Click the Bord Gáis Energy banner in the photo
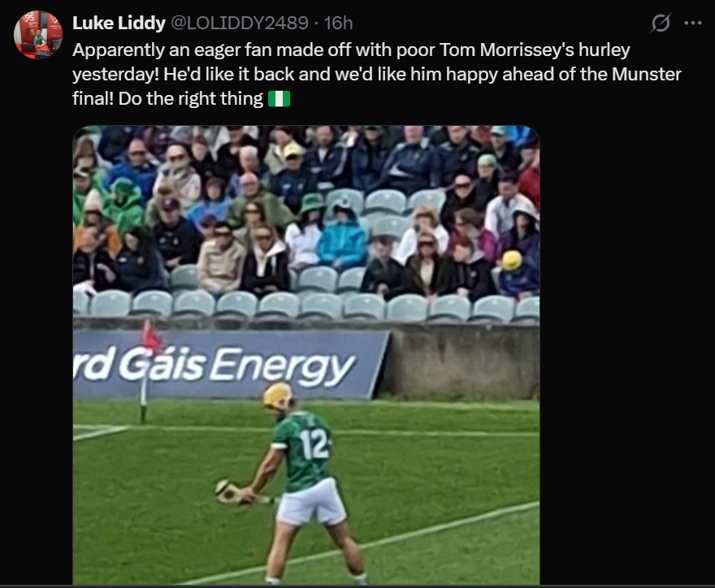 (x=230, y=365)
